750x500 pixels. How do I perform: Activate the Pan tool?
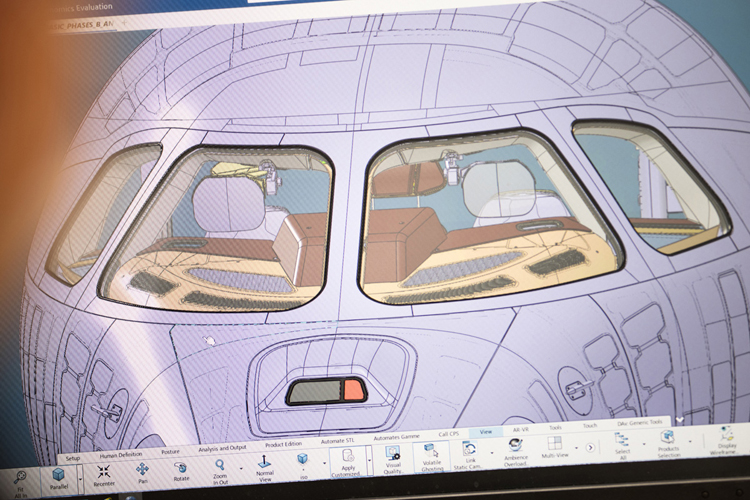click(142, 468)
